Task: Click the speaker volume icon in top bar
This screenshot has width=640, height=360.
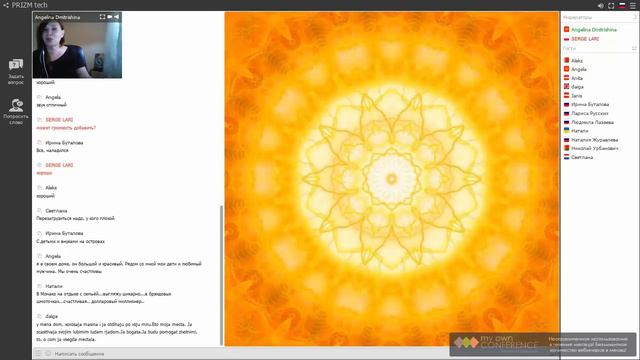Action: coord(600,6)
